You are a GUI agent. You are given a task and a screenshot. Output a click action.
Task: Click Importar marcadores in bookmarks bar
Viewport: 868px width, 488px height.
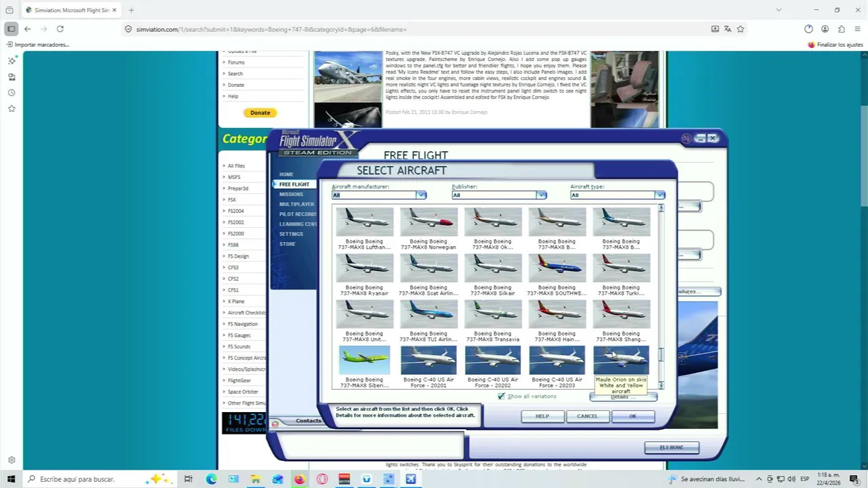click(x=37, y=45)
